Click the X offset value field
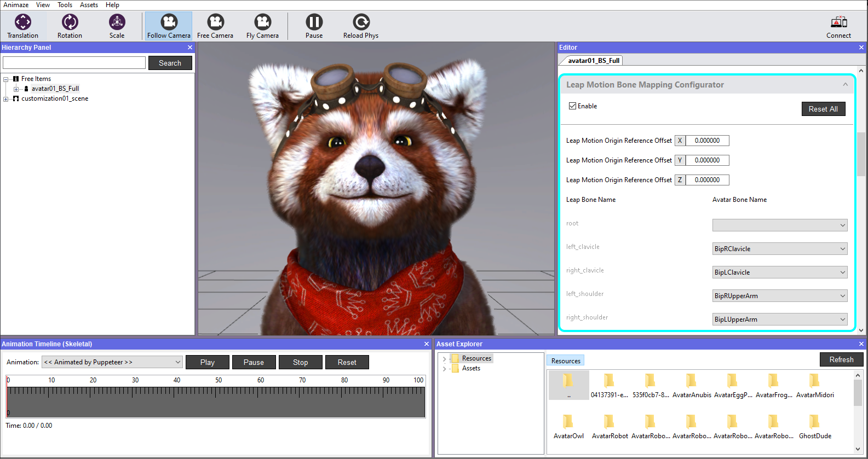This screenshot has width=868, height=459. [707, 141]
